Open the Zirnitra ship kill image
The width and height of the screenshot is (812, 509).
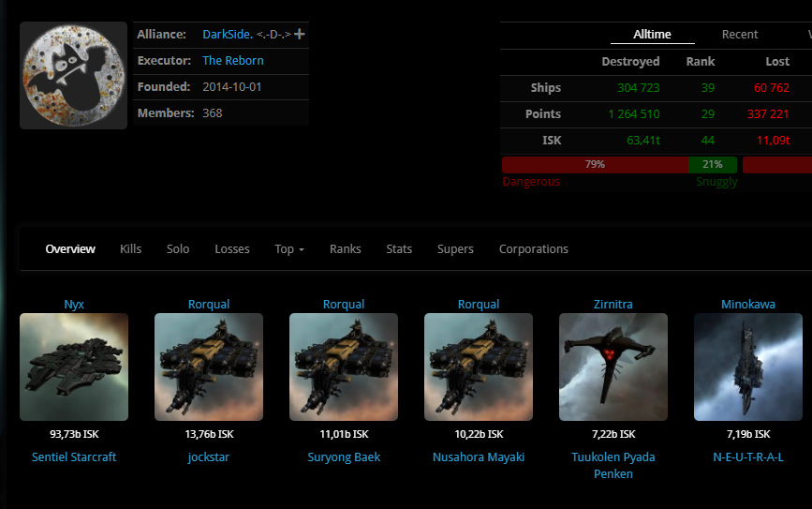click(x=613, y=367)
